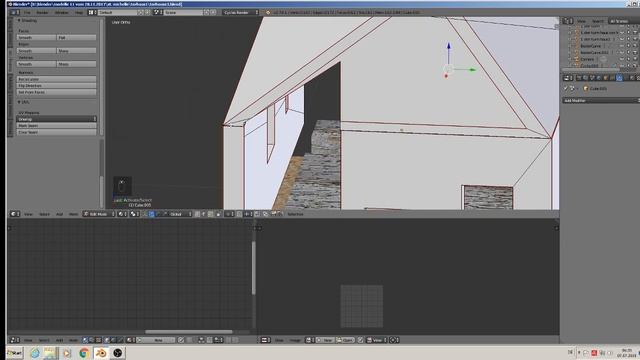The height and width of the screenshot is (360, 640).
Task: Click Smooth under Edges
Action: [36, 51]
